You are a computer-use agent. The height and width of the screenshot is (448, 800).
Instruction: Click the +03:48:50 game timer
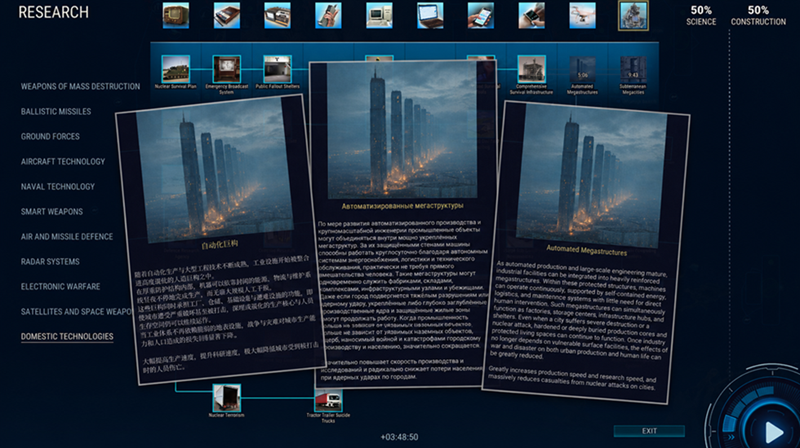399,437
